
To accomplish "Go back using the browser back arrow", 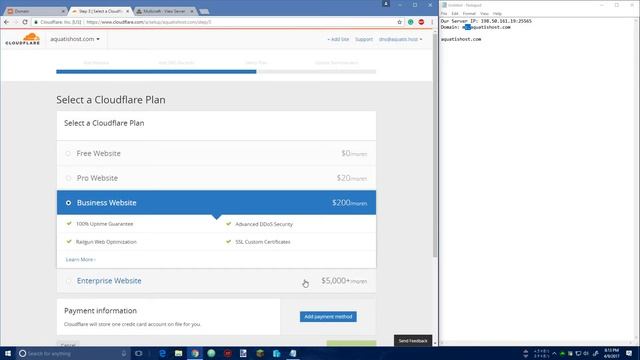I will pos(6,22).
